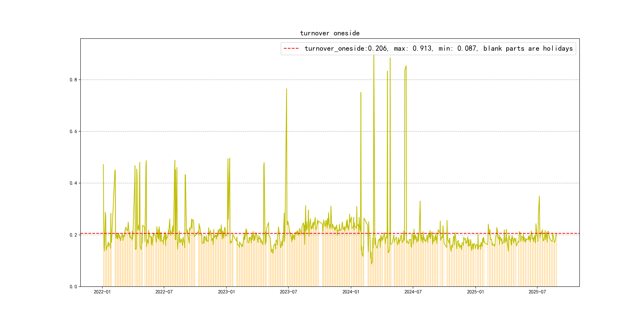Click the chart title 'turnover oneside'

pyautogui.click(x=330, y=33)
